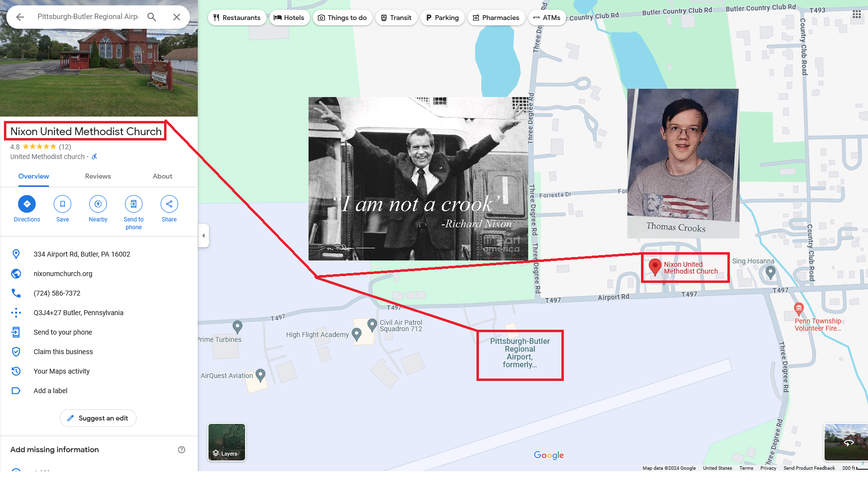Search Nearby with the circular icon
The image size is (868, 499).
[x=98, y=204]
